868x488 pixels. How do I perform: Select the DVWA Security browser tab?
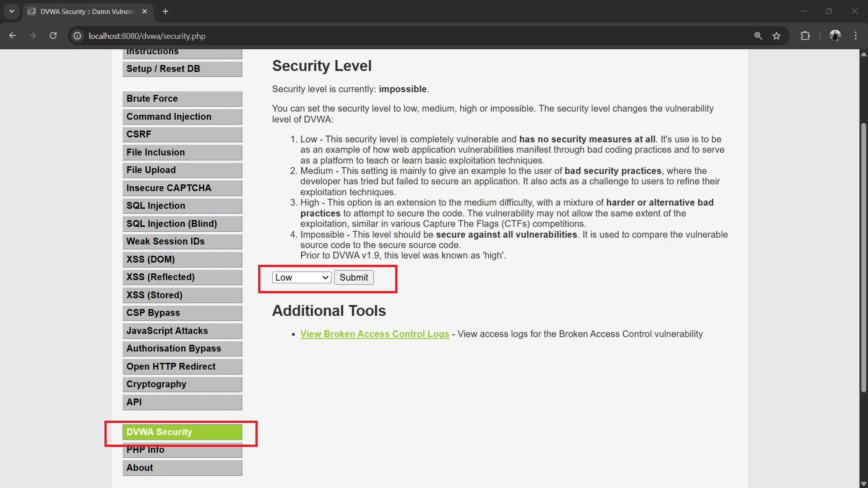[x=81, y=11]
